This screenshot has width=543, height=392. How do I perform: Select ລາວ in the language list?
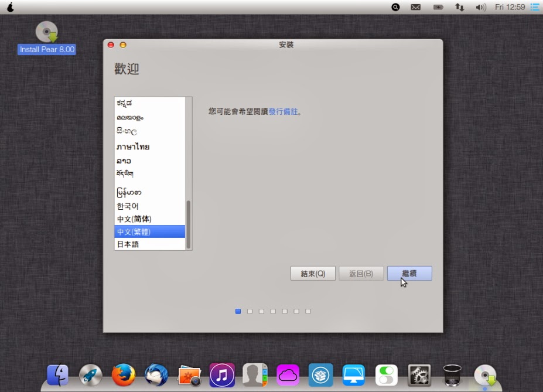(x=149, y=161)
